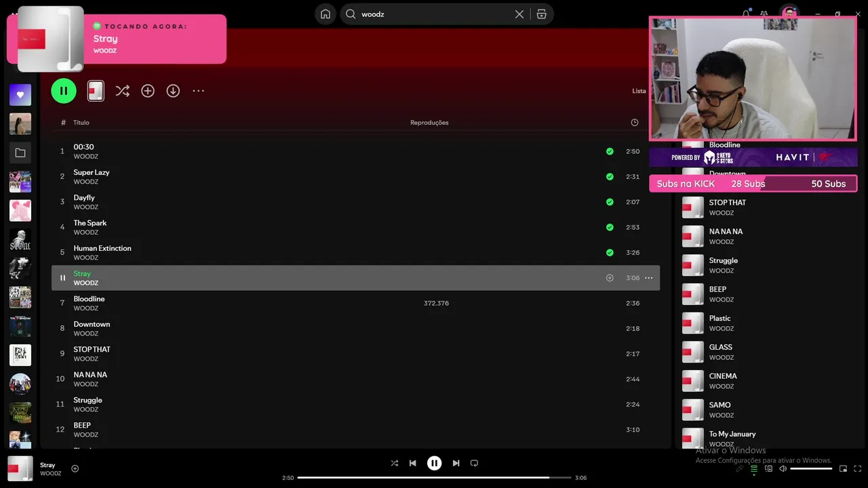
Task: Select the Bloodline track in the list
Action: coord(355,303)
